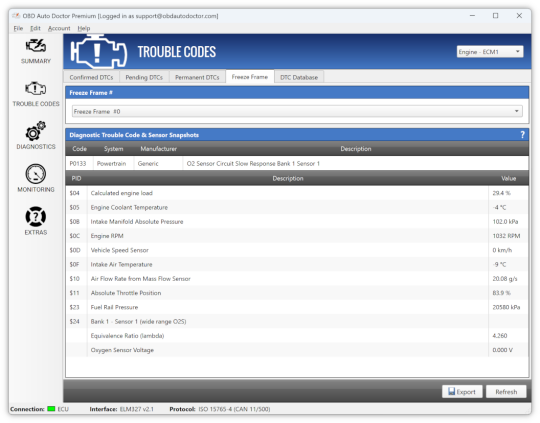540x423 pixels.
Task: Open the DTC Database tab
Action: [299, 77]
